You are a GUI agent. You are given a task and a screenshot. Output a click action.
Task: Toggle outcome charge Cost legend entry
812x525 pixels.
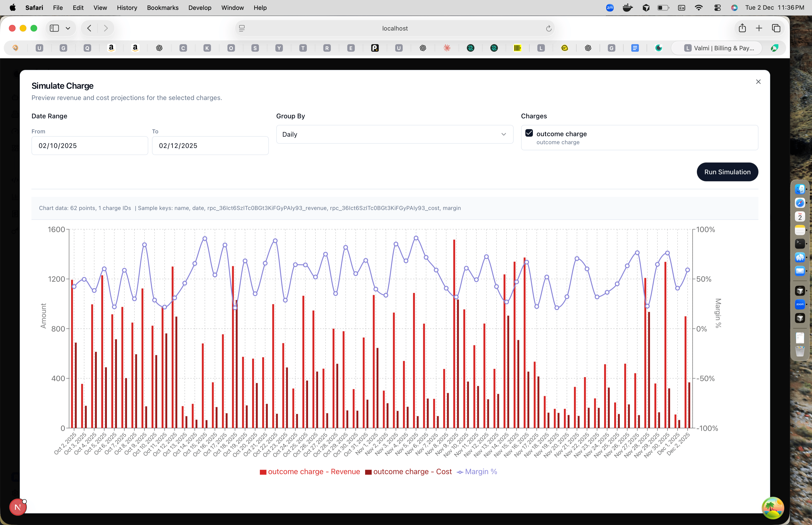[x=408, y=471]
